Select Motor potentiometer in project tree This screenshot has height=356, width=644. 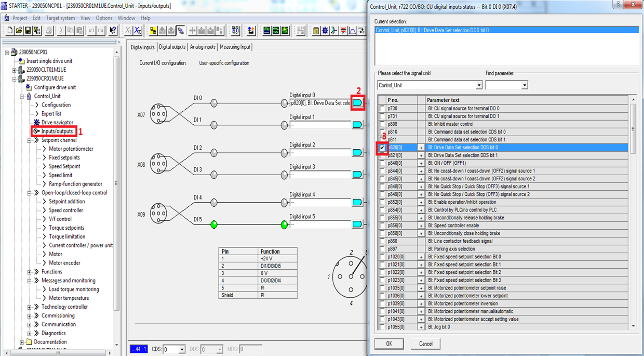point(71,149)
